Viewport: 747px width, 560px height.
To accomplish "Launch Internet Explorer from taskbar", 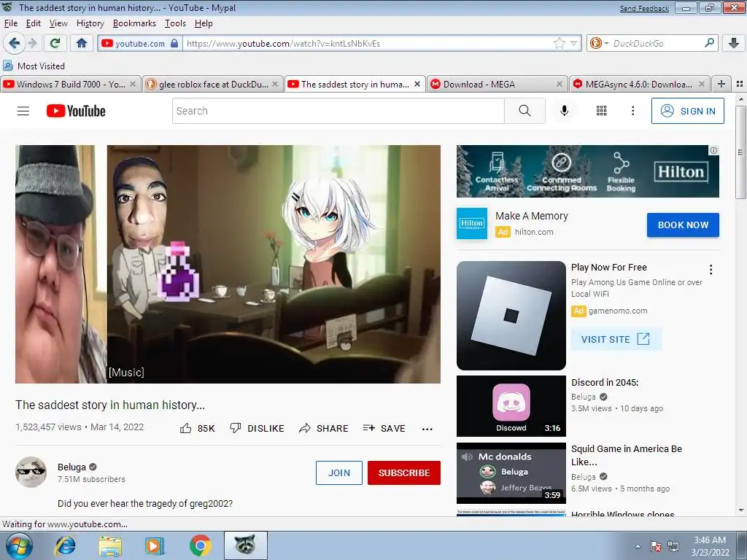I will (x=64, y=545).
